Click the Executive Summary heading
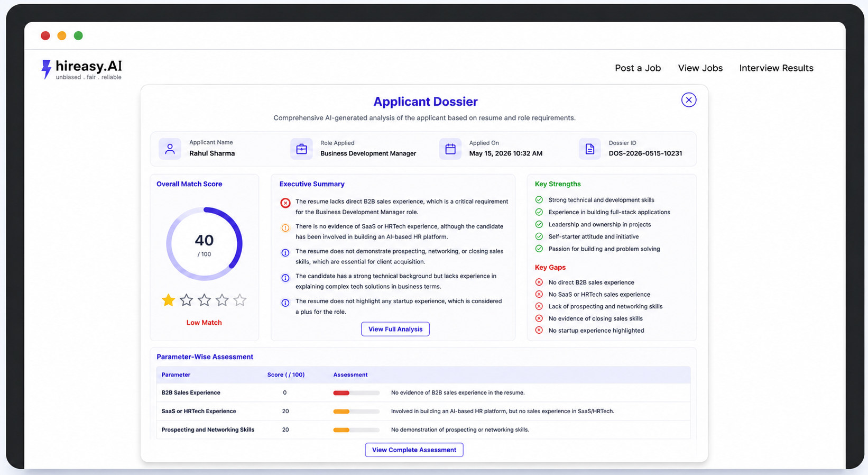 click(x=312, y=184)
